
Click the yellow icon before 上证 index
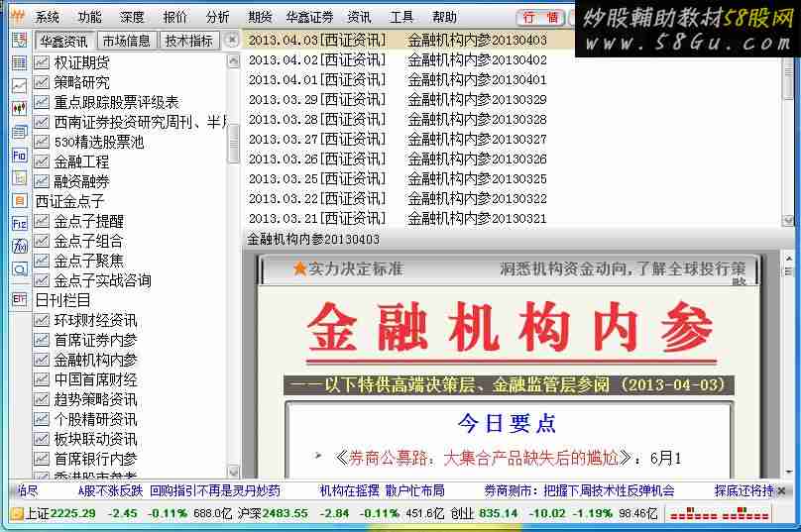[x=18, y=513]
